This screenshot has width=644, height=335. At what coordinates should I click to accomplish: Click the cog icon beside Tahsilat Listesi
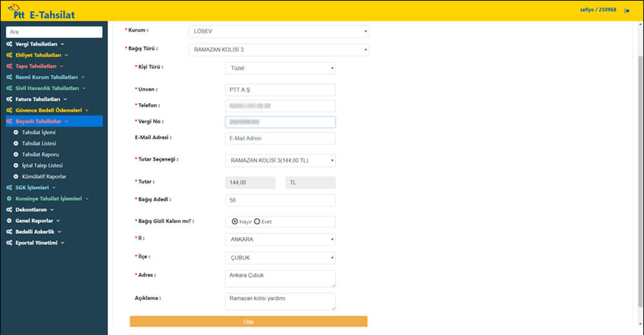pos(16,144)
